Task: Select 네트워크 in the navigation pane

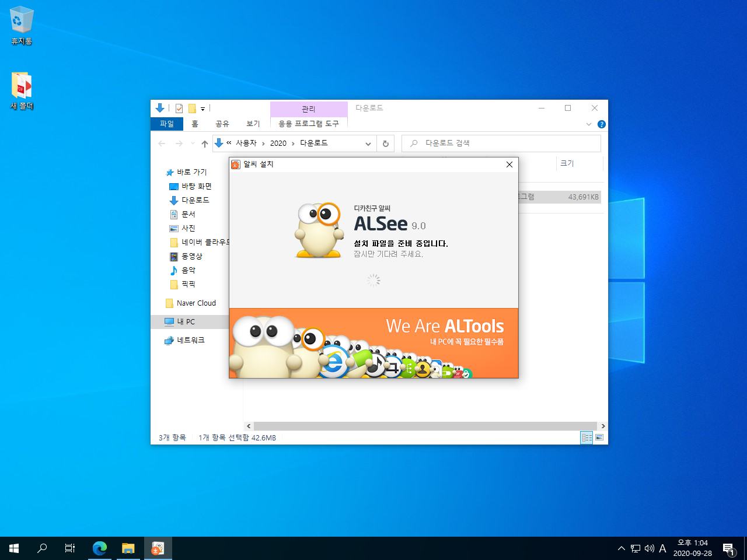Action: pos(186,340)
